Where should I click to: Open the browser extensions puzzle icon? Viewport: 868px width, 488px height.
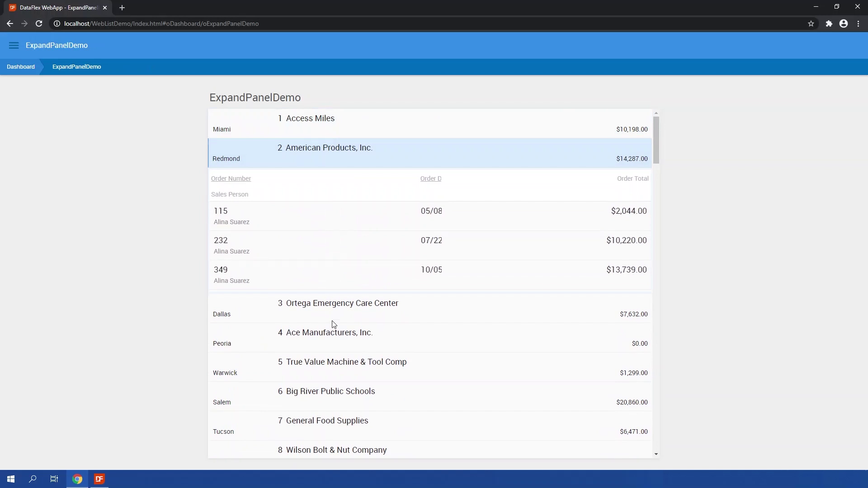click(829, 23)
